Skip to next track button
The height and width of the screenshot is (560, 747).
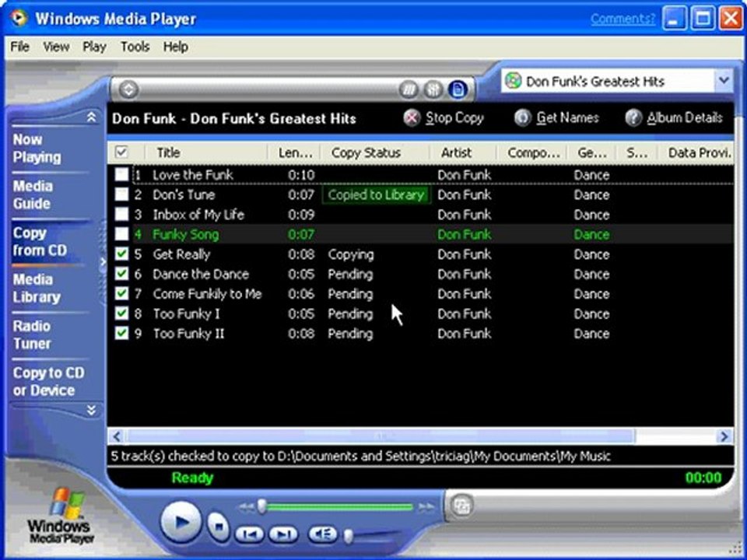284,535
